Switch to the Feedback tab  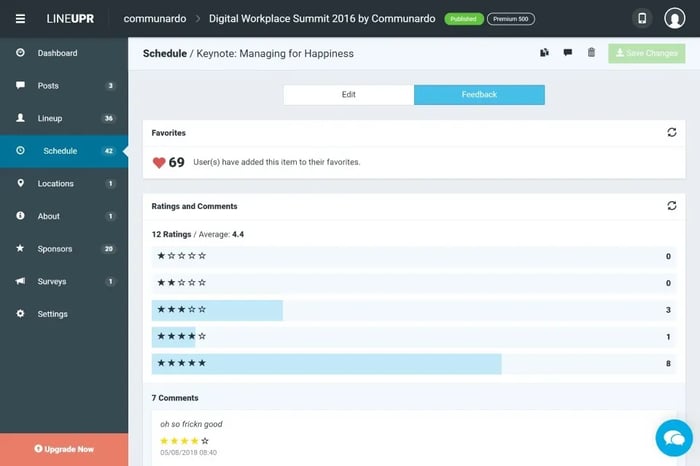pos(479,95)
